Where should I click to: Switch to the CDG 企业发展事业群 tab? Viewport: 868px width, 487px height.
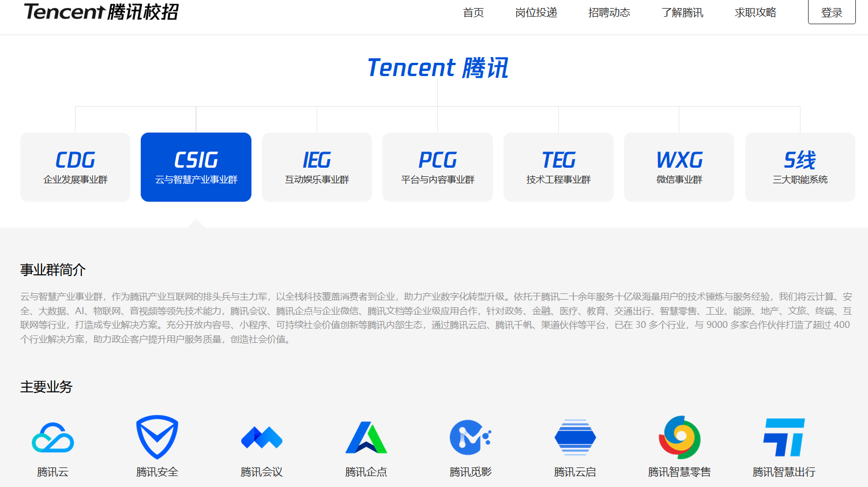click(76, 167)
